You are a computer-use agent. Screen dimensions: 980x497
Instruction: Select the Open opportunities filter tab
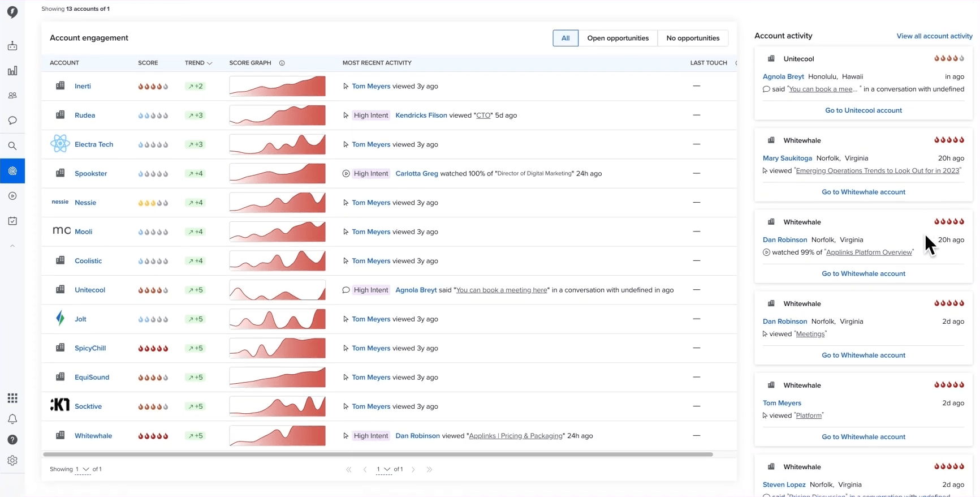[618, 38]
